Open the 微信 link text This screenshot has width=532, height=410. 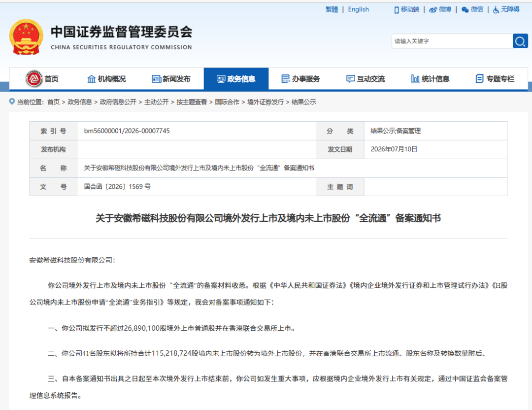pyautogui.click(x=477, y=9)
